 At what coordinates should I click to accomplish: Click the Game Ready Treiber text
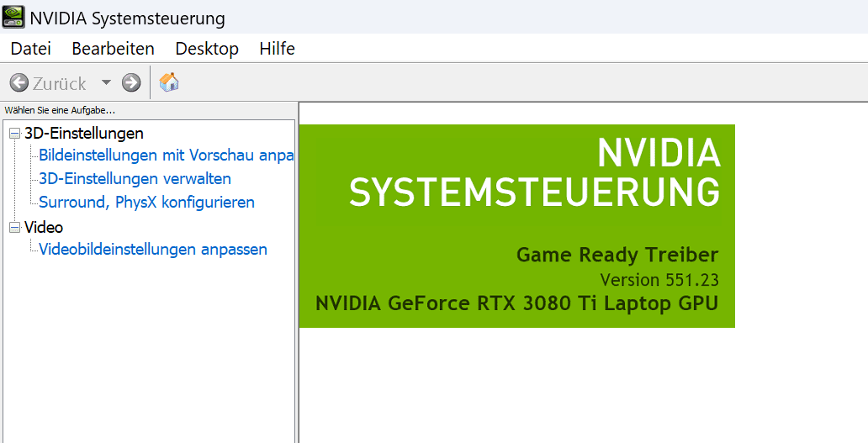pyautogui.click(x=617, y=255)
